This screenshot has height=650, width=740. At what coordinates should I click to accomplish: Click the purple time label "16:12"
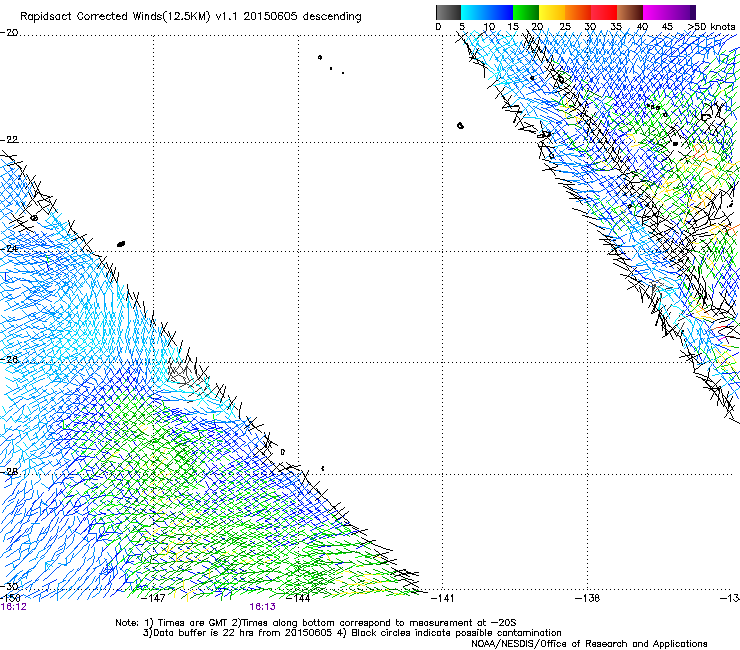click(x=14, y=607)
